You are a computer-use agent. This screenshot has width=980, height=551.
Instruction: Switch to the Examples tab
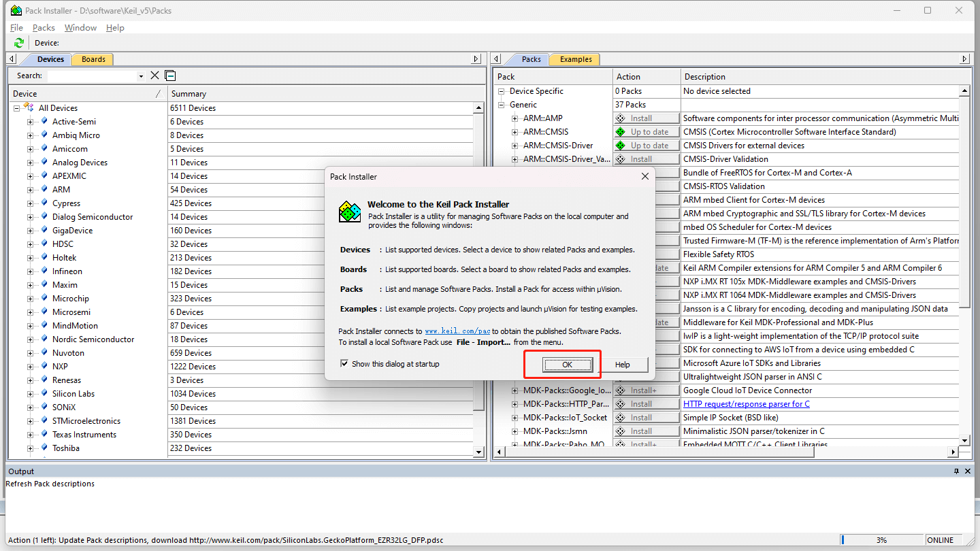point(576,59)
